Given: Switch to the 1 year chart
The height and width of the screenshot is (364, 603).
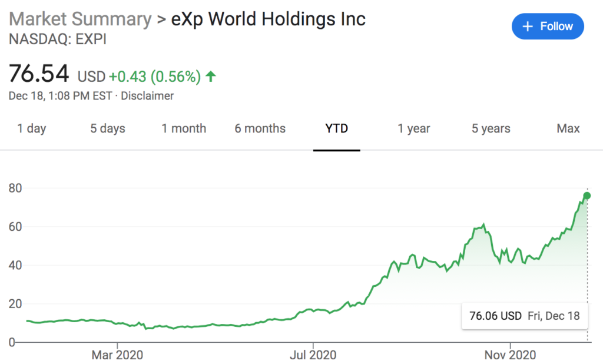Looking at the screenshot, I should 413,128.
